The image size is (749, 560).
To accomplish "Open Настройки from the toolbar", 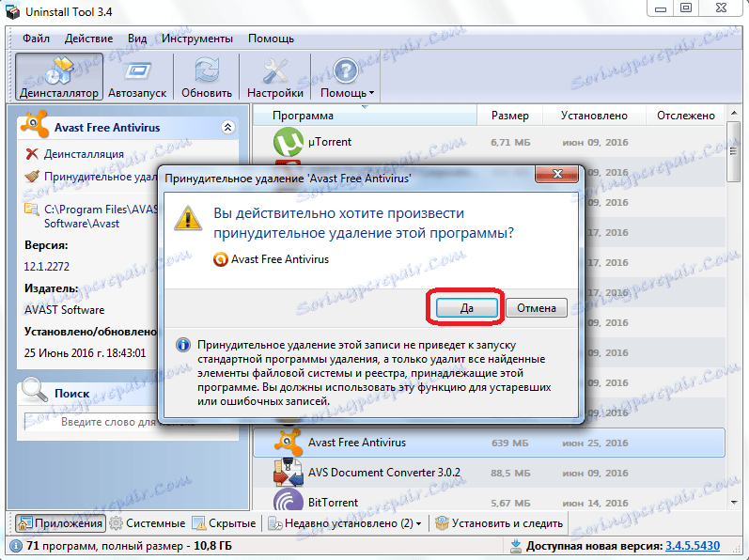I will (275, 76).
